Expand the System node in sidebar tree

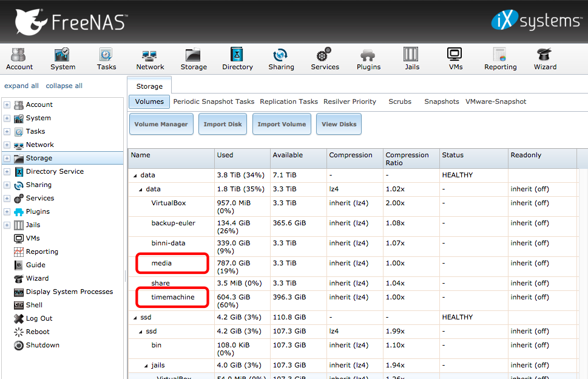click(x=7, y=118)
